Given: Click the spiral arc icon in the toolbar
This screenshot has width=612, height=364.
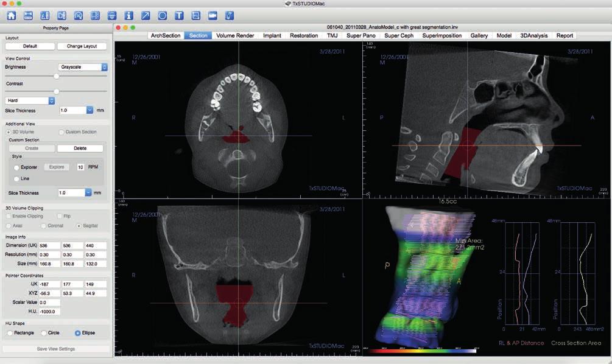Looking at the screenshot, I should pos(79,16).
